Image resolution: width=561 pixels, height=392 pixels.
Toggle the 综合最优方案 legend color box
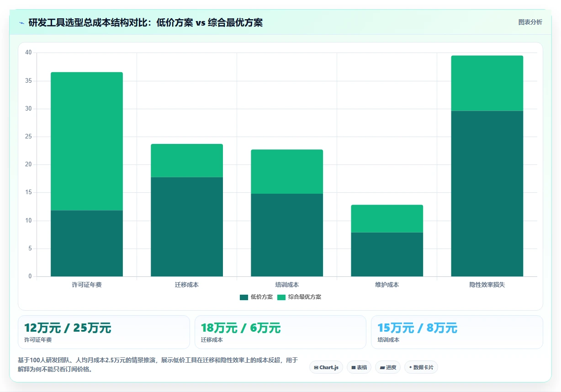[281, 297]
